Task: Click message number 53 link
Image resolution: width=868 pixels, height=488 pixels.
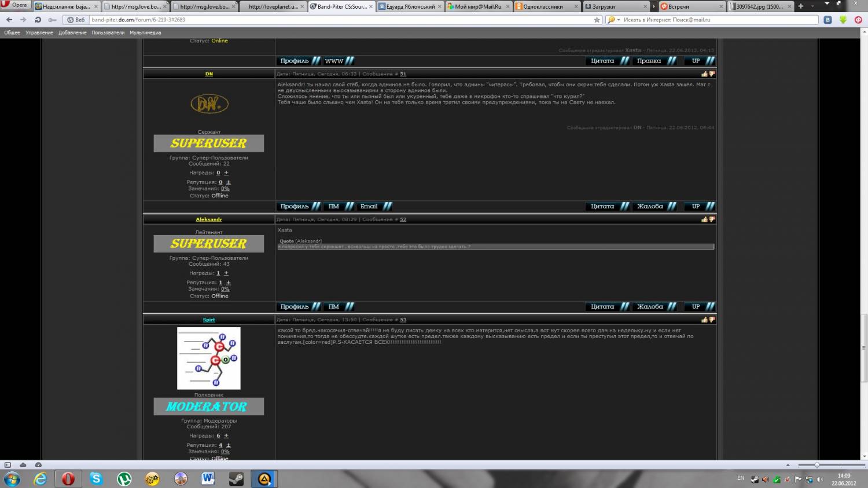Action: tap(403, 320)
